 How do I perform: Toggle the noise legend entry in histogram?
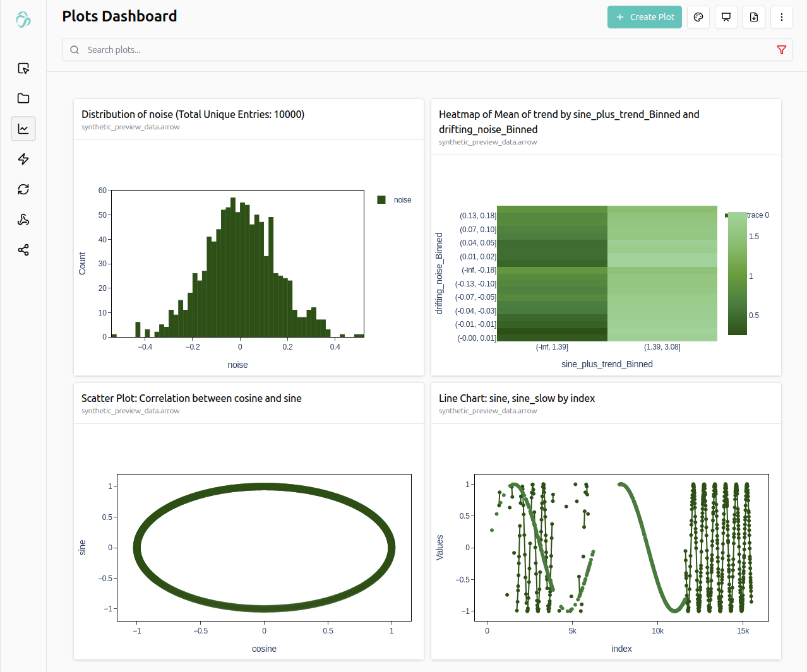(394, 200)
